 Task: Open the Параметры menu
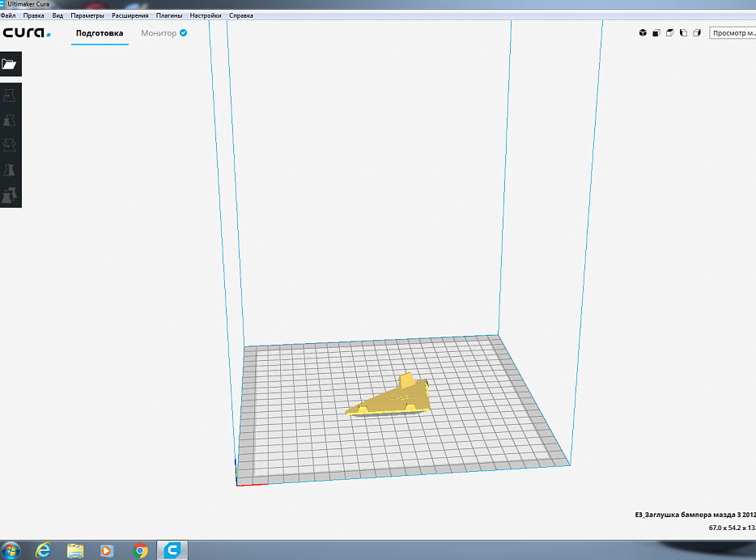(87, 15)
